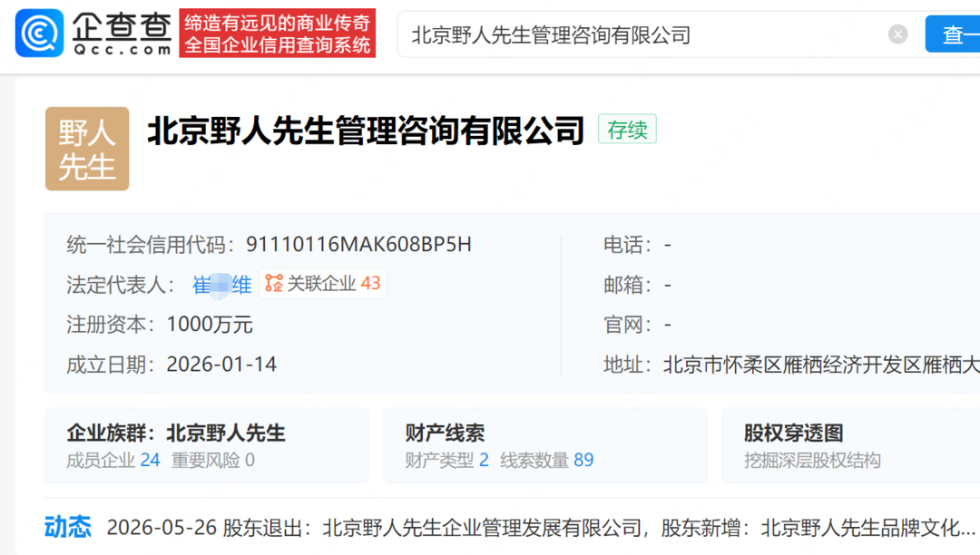The width and height of the screenshot is (980, 555).
Task: Clear the search box with X icon
Action: pos(898,34)
